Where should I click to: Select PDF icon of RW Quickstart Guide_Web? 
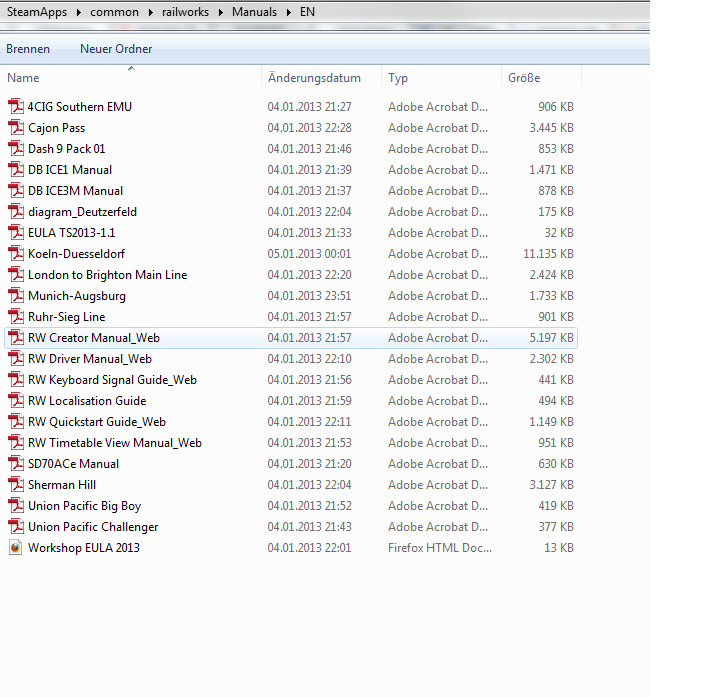(16, 422)
